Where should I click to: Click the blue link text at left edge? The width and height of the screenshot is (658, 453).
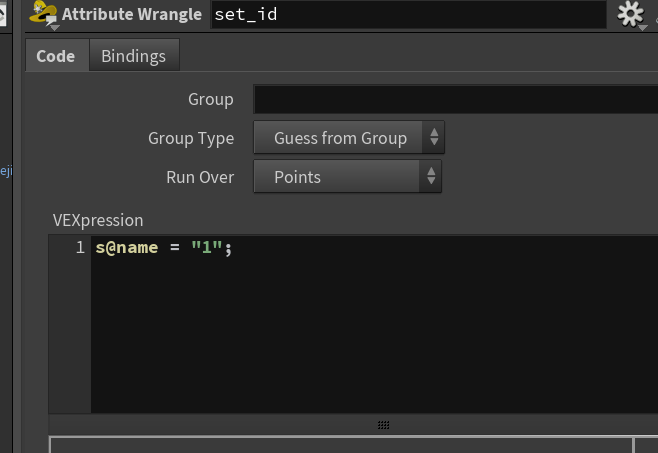(6, 171)
